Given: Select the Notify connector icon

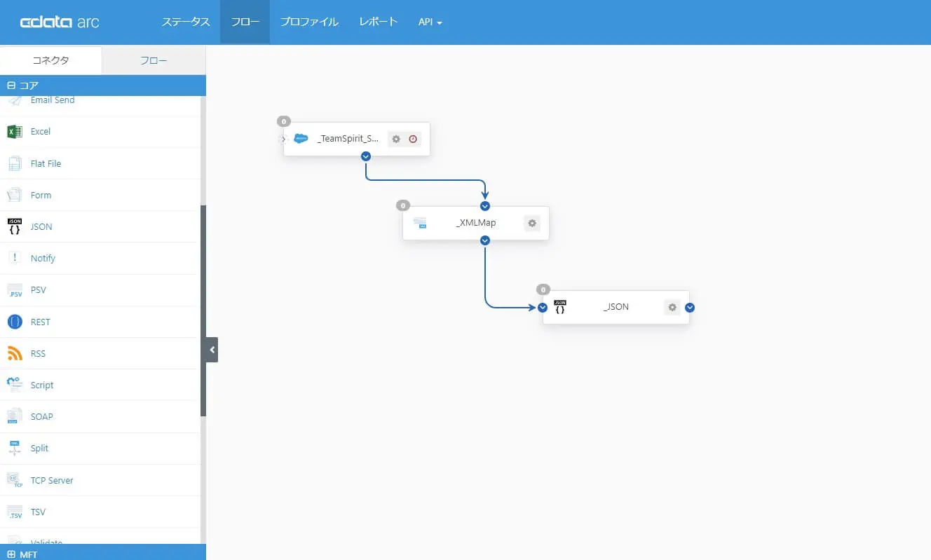Looking at the screenshot, I should point(15,258).
